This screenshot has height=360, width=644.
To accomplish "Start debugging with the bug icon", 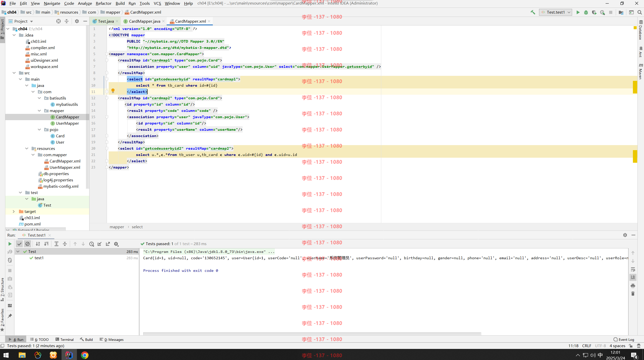I will (586, 12).
